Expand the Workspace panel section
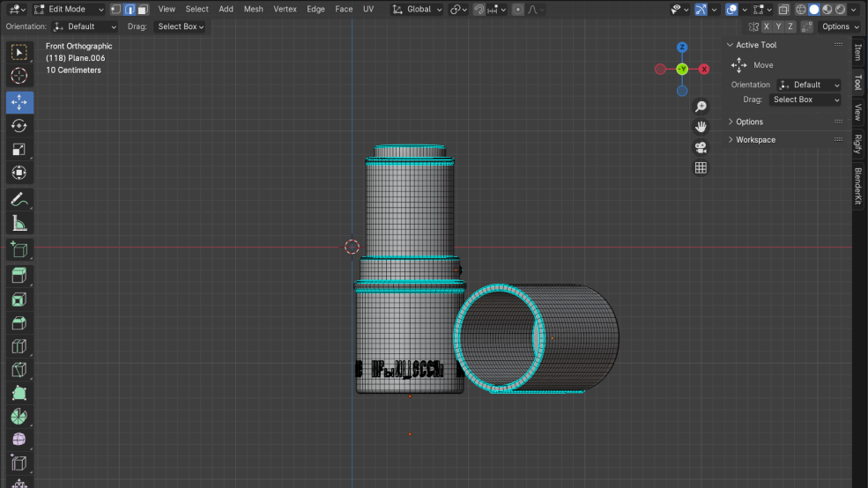The width and height of the screenshot is (868, 488). [755, 139]
